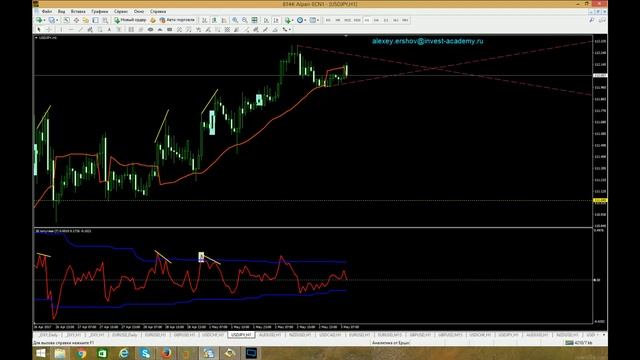Switch to USDCAD,H1 chart tab

click(x=330, y=335)
